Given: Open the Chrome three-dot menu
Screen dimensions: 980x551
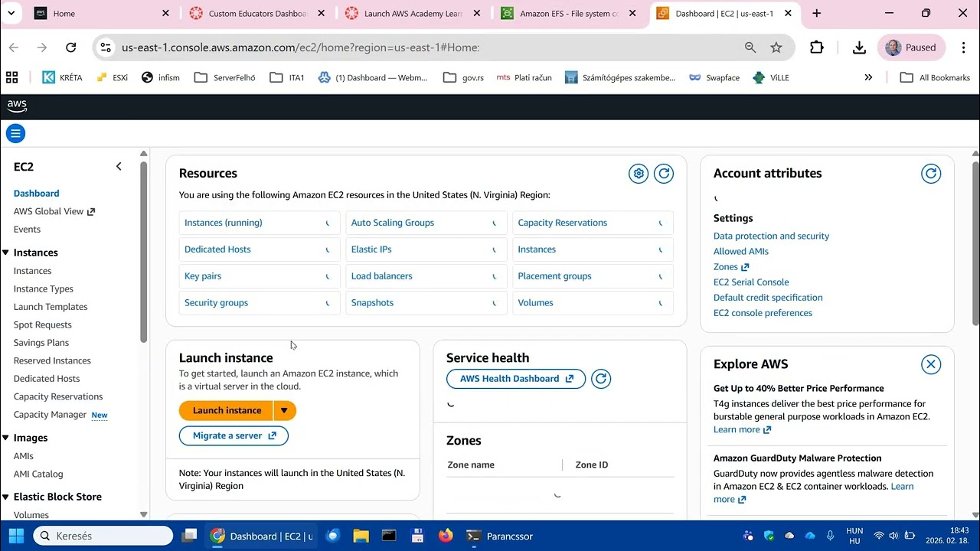Looking at the screenshot, I should click(962, 47).
